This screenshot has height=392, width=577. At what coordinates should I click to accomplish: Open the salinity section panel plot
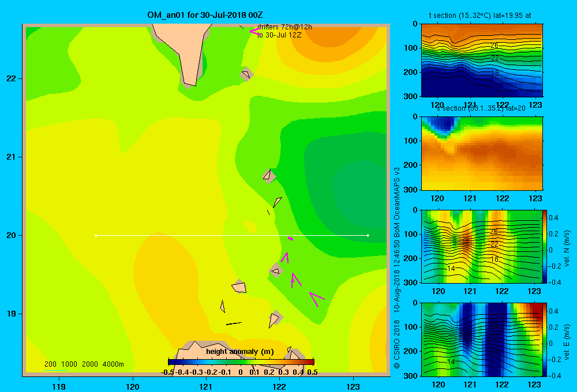[x=482, y=153]
